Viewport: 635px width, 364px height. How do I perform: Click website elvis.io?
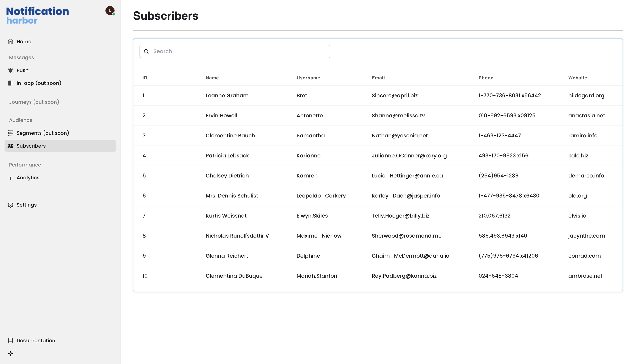pyautogui.click(x=577, y=215)
